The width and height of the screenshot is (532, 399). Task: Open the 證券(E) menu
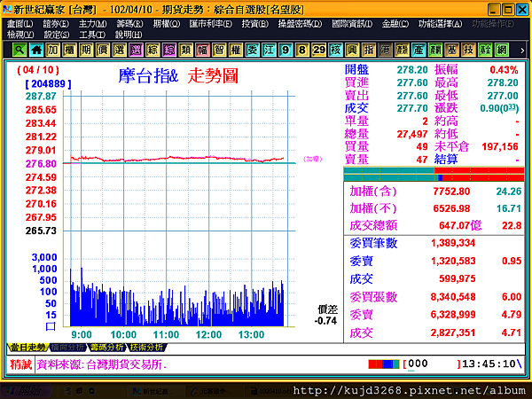(56, 24)
